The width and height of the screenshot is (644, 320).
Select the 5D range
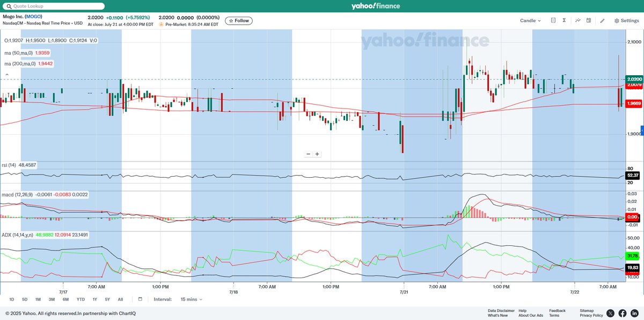pos(25,299)
